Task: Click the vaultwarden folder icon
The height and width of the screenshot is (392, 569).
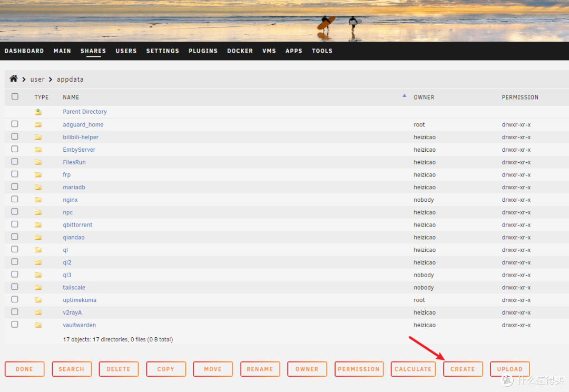Action: pos(38,325)
